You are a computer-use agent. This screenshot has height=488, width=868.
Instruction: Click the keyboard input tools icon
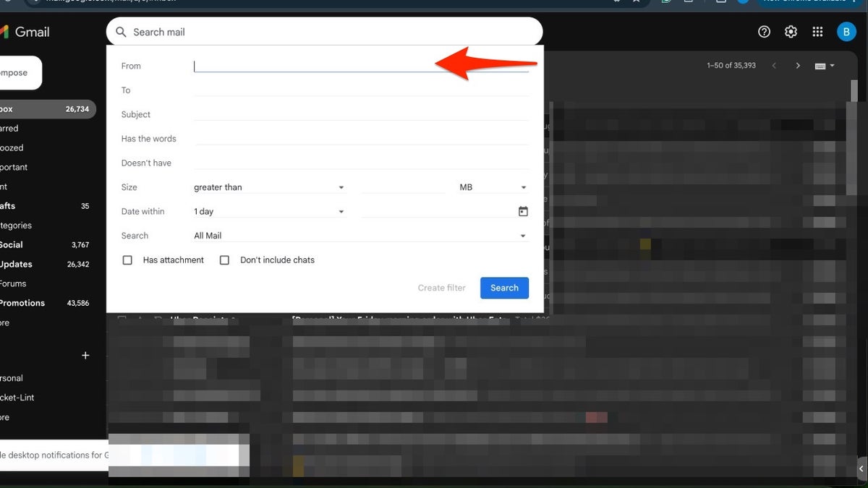point(820,65)
